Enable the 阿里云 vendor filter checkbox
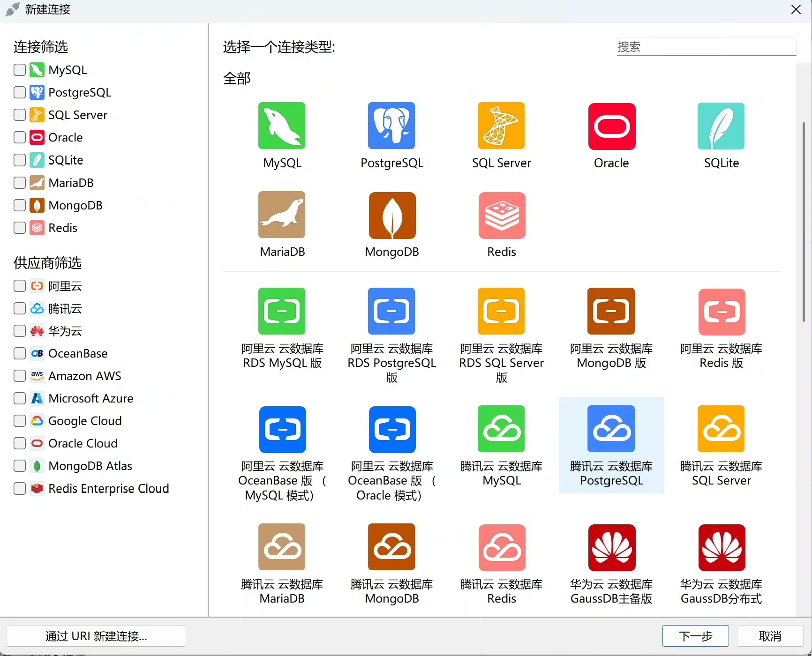This screenshot has width=812, height=656. coord(20,286)
